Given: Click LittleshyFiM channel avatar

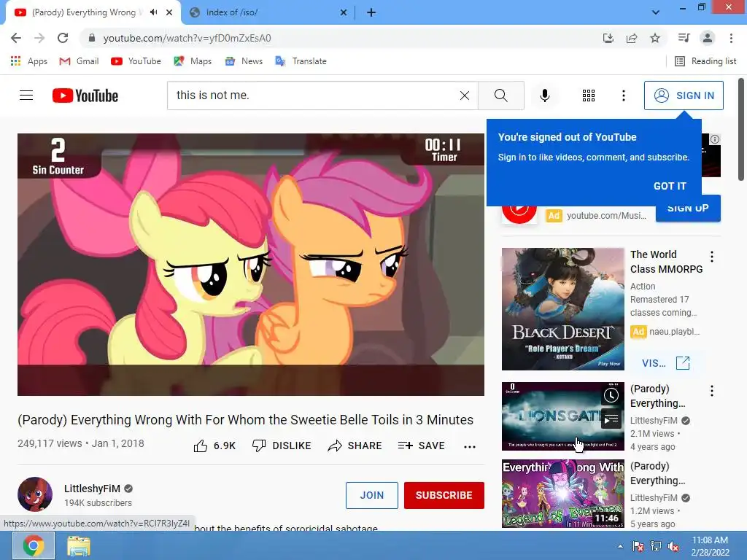Looking at the screenshot, I should pyautogui.click(x=35, y=494).
